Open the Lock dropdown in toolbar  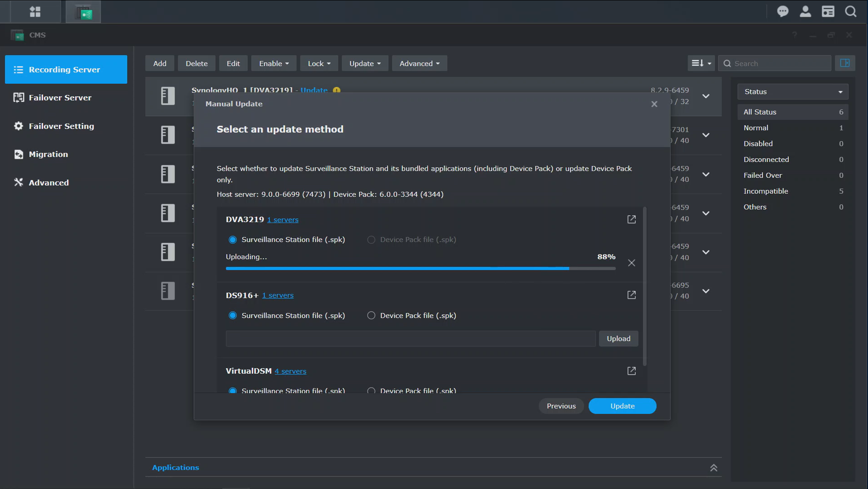point(319,63)
